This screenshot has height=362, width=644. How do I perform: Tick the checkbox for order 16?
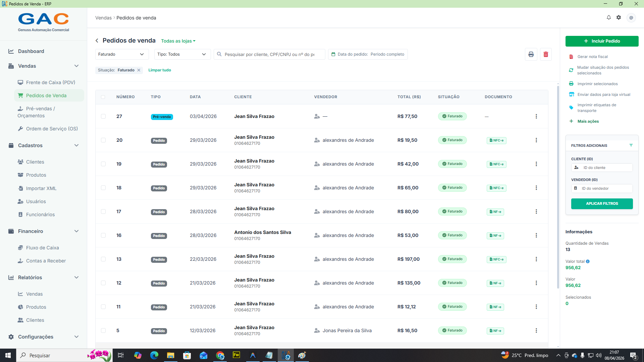(103, 235)
